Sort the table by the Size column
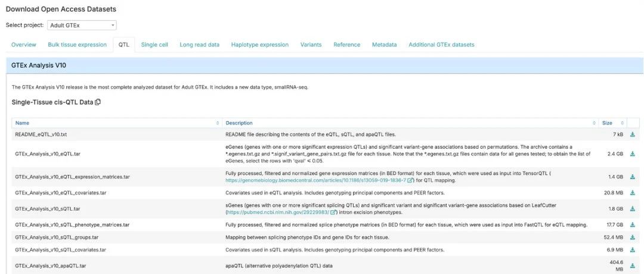 click(613, 123)
